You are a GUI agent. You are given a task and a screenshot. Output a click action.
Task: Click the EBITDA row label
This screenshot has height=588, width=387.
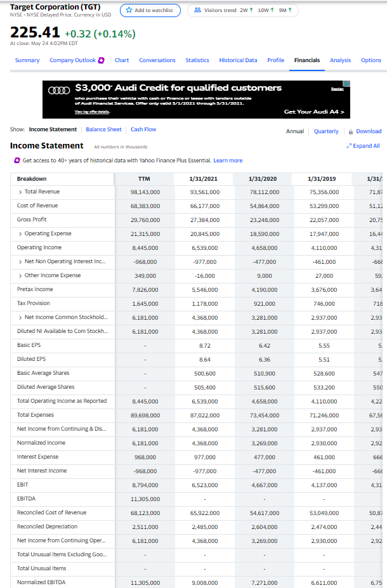tap(26, 499)
